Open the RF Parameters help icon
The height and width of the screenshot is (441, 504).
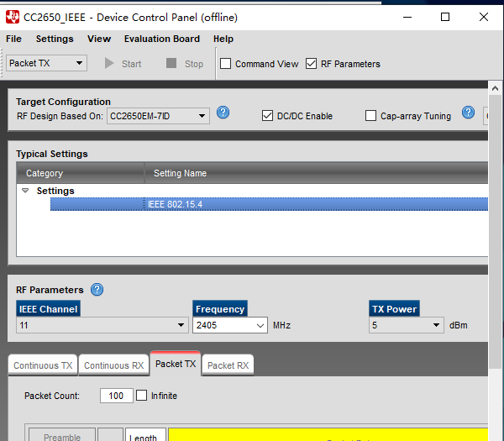tap(97, 290)
